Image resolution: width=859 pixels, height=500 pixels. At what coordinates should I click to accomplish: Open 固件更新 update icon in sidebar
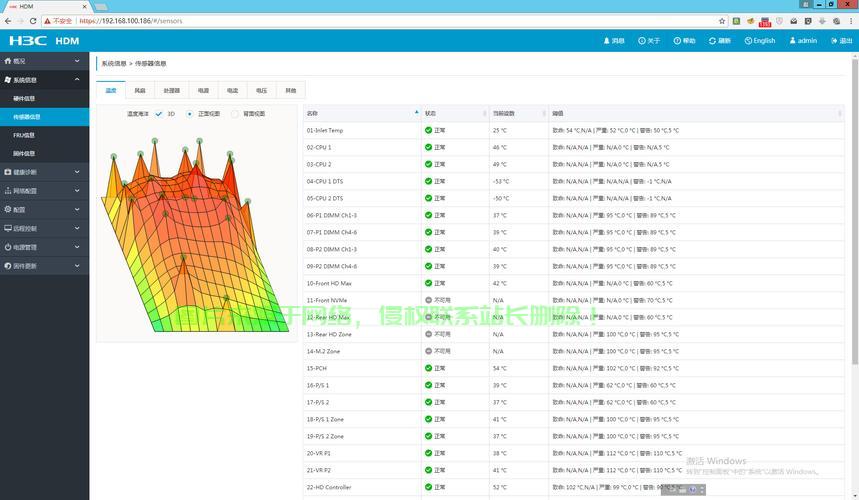[8, 266]
